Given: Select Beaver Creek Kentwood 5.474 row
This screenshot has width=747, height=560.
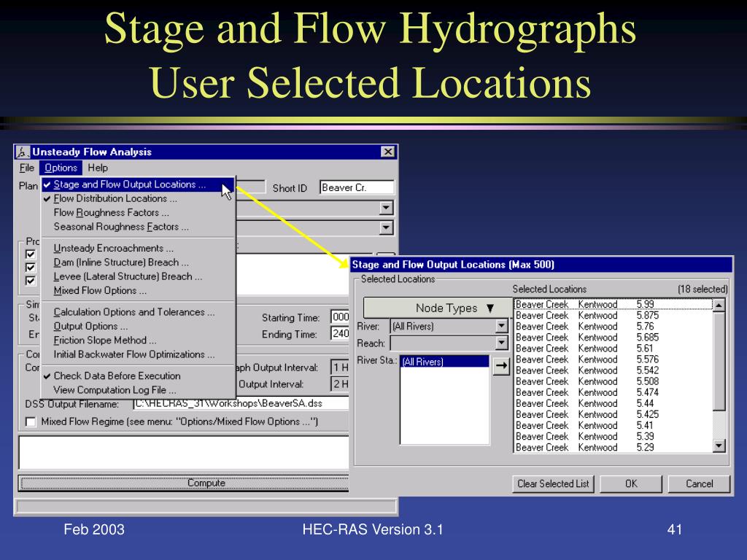Looking at the screenshot, I should 614,392.
